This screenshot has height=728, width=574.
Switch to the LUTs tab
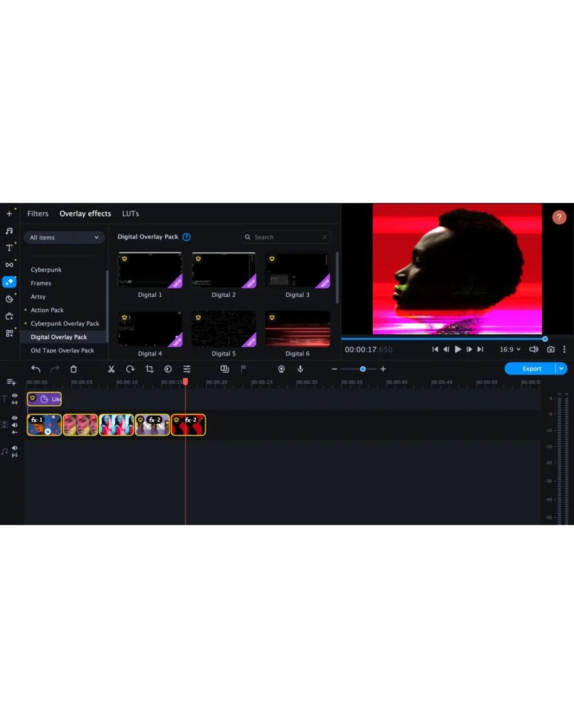pyautogui.click(x=131, y=214)
